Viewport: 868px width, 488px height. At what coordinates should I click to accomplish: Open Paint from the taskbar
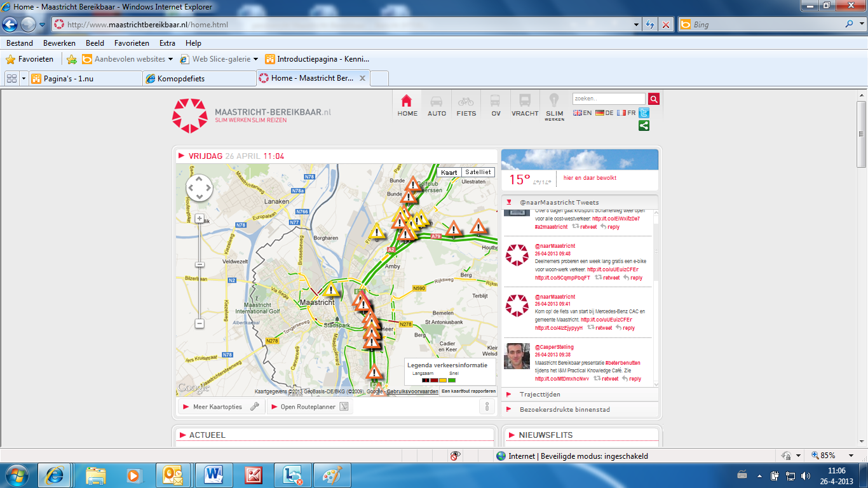point(332,475)
